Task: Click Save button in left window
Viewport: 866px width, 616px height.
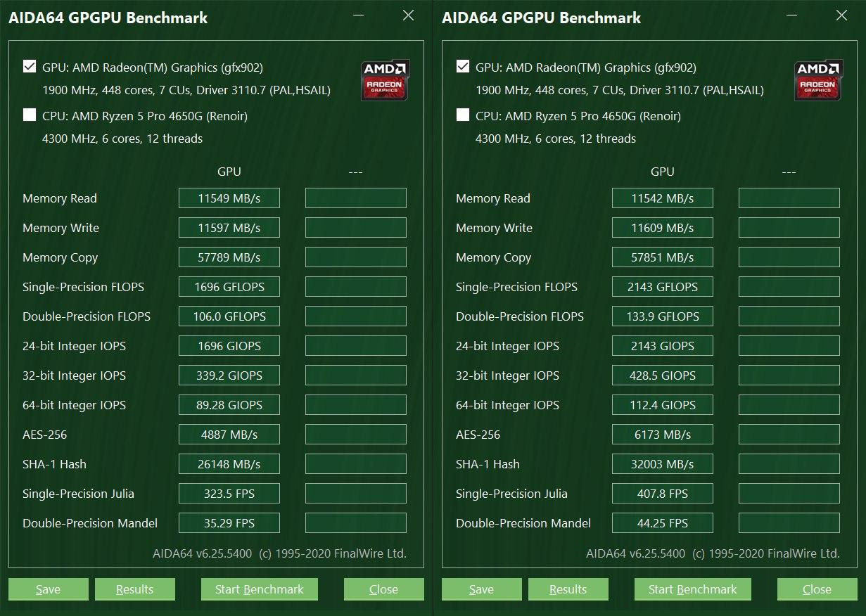Action: tap(49, 589)
